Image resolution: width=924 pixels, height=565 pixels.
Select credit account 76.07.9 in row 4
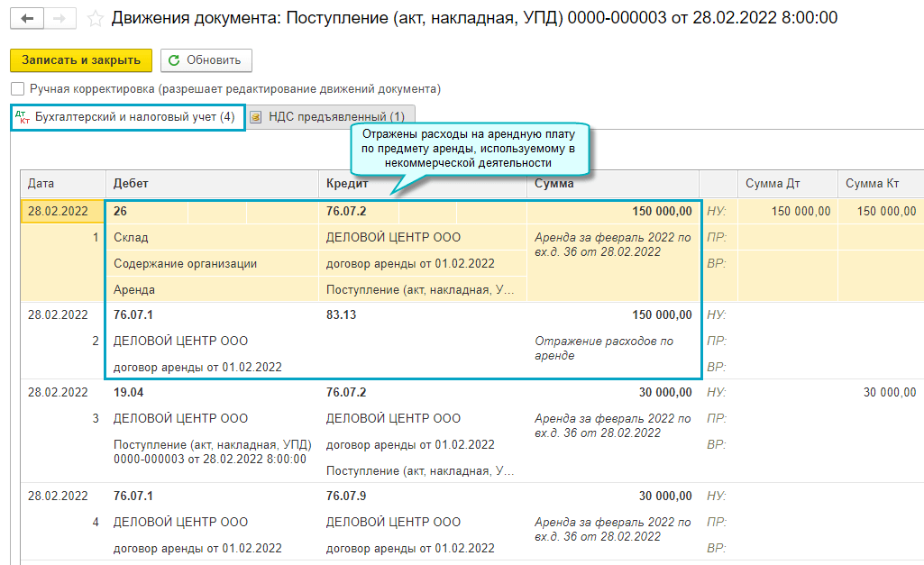(x=346, y=497)
